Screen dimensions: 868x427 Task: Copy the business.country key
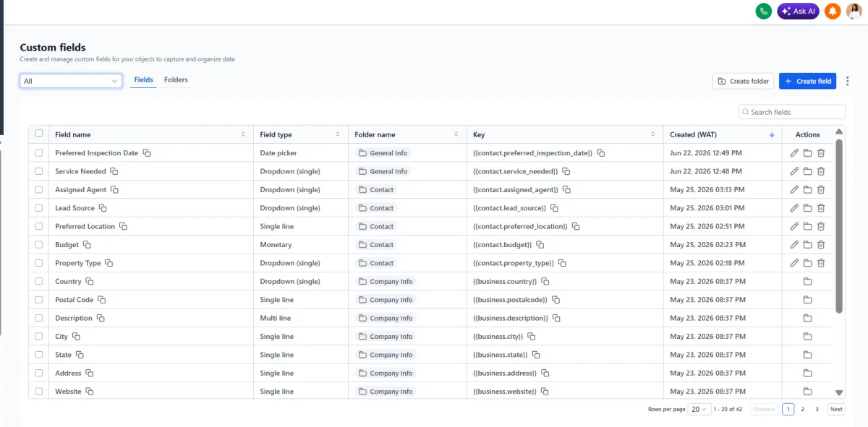coord(545,282)
